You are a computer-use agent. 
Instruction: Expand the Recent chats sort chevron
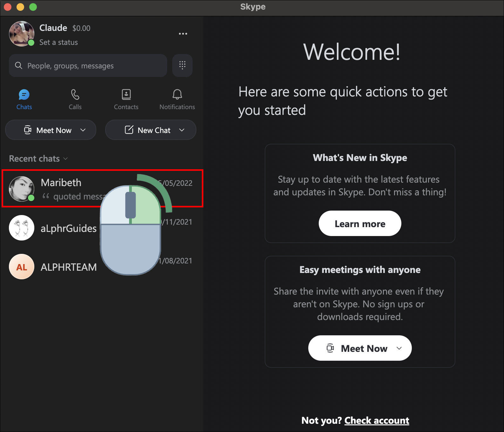pos(66,158)
